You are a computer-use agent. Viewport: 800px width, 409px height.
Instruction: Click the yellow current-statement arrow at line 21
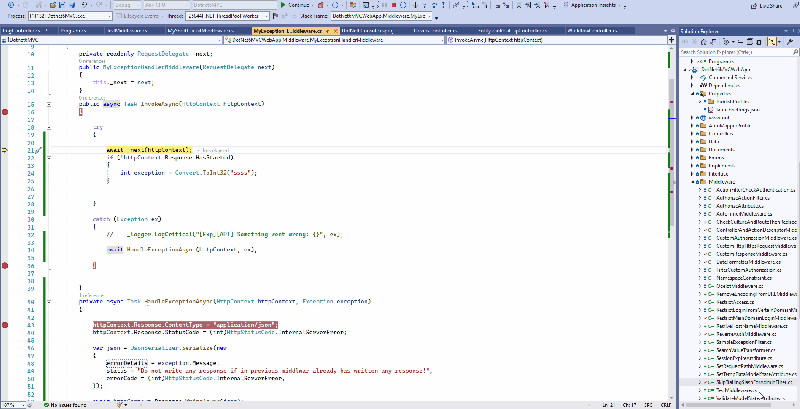[5, 150]
